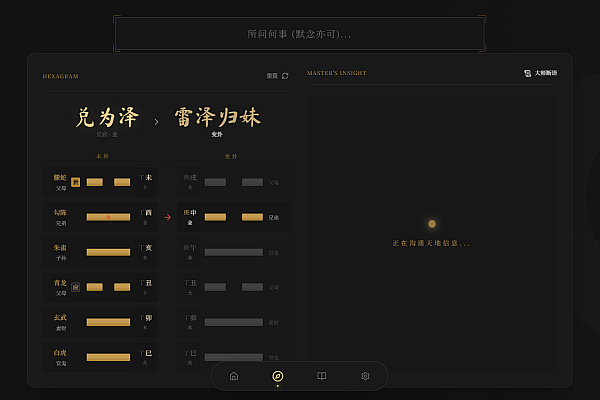600x400 pixels.
Task: Click the 兄弟 relation label beside 庚申 line
Action: click(274, 217)
